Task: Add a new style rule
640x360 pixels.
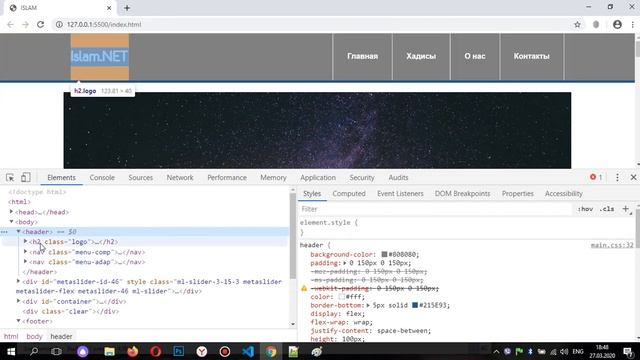Action: click(625, 209)
